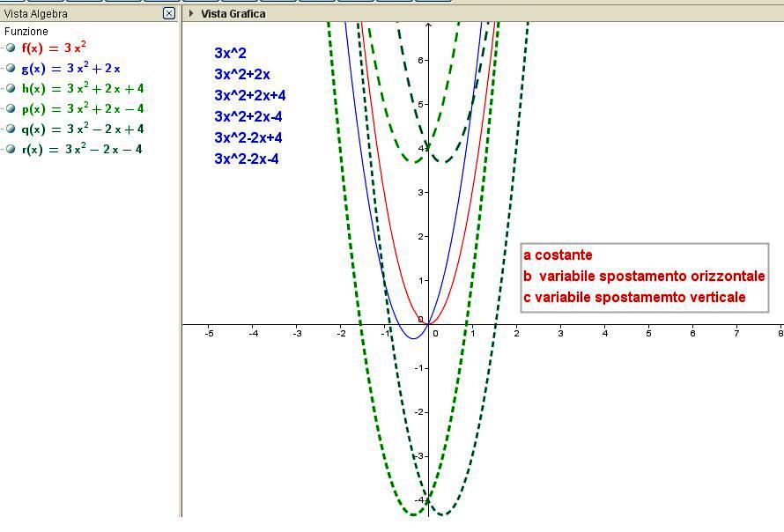This screenshot has height=532, width=784.
Task: Select the blue text label 3x^2
Action: coord(230,53)
